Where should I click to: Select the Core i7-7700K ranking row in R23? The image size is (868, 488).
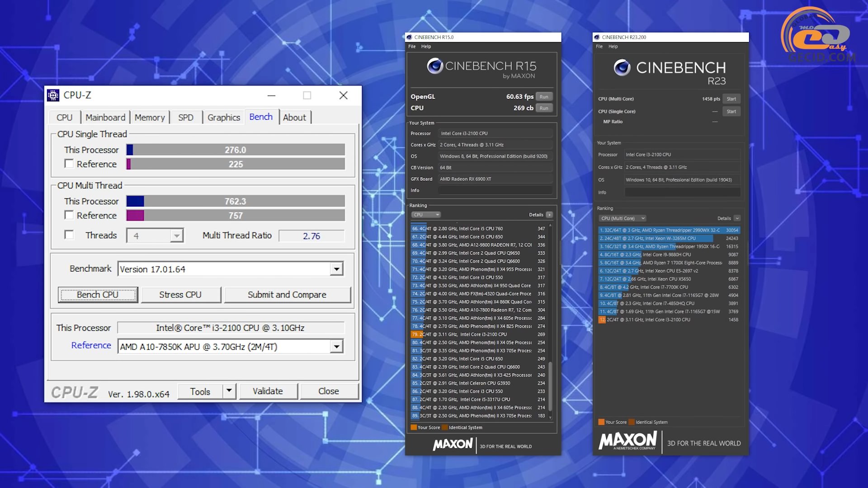(x=669, y=287)
